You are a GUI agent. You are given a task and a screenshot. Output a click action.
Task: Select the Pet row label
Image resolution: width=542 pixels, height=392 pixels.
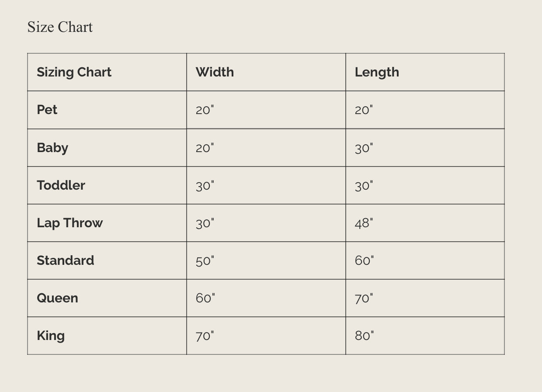coord(47,110)
